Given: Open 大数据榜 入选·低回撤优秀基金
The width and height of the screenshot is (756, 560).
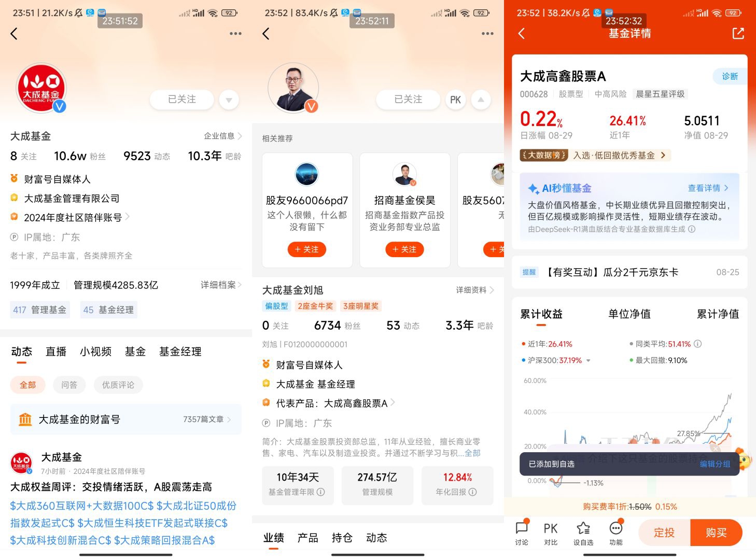Looking at the screenshot, I should 595,155.
